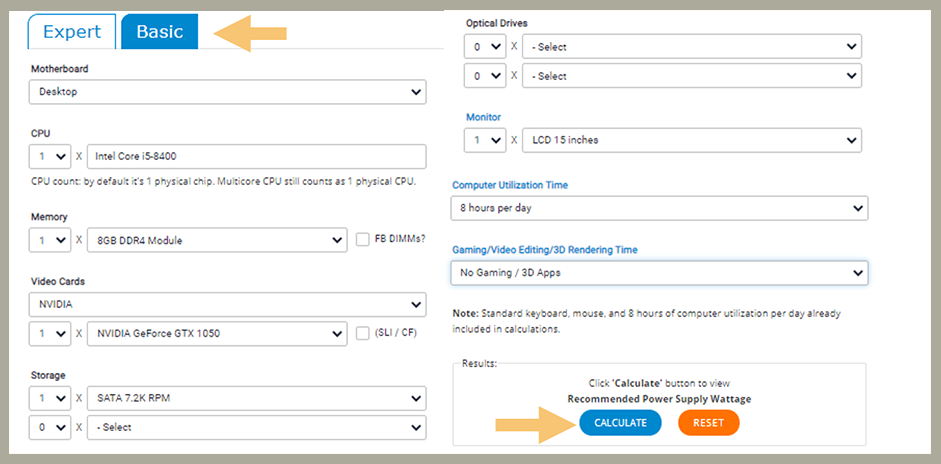Expand the 8 hours per day dropdown
Viewport: 941px width, 464px height.
click(x=660, y=208)
